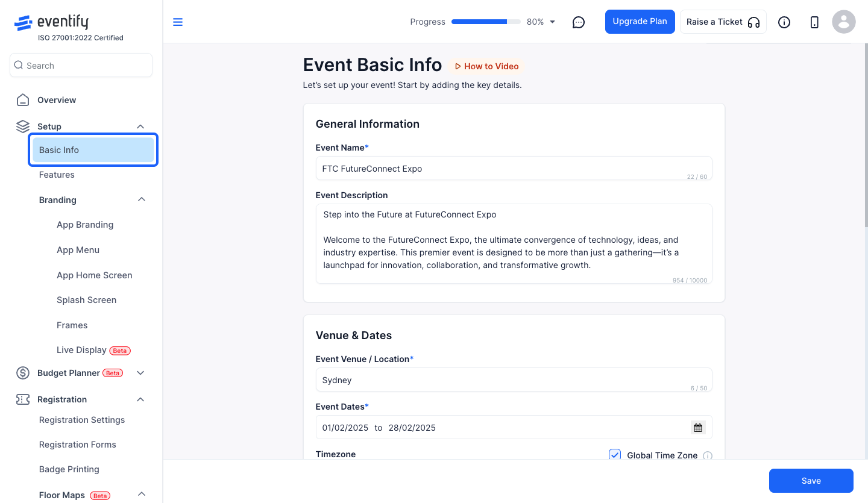Click the Eventify logo
The height and width of the screenshot is (503, 868).
pos(51,23)
